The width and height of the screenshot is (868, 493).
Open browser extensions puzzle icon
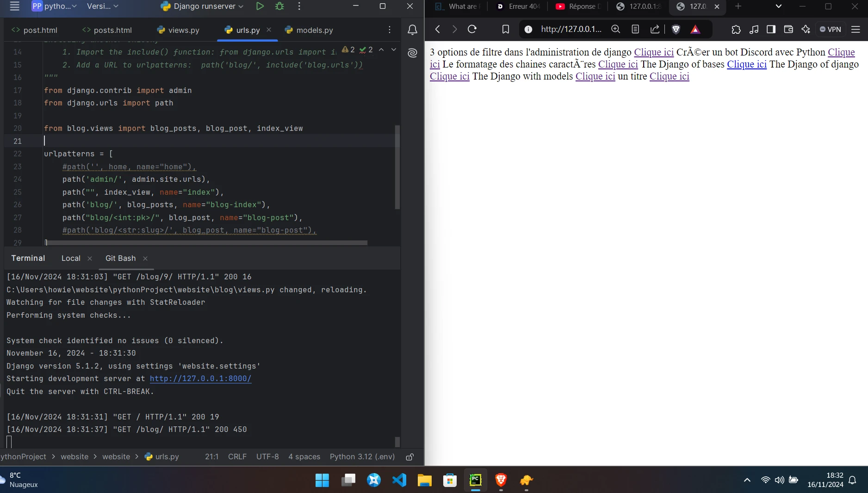tap(736, 29)
